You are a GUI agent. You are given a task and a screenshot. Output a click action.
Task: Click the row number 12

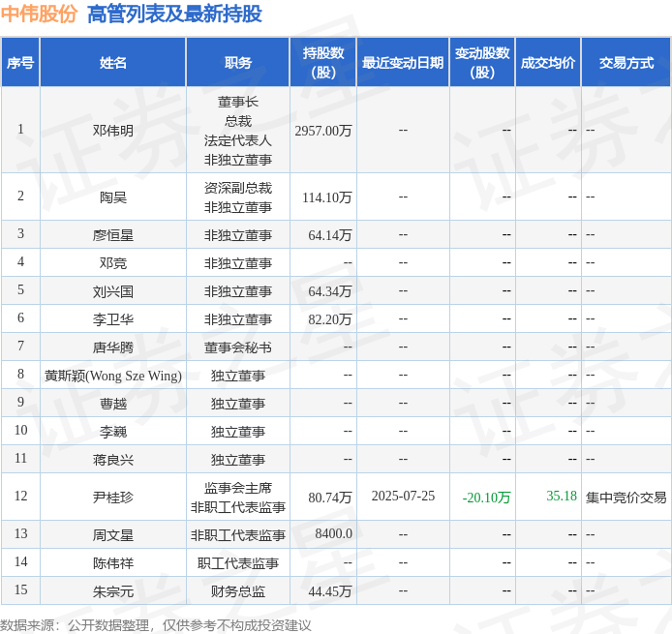(x=20, y=496)
